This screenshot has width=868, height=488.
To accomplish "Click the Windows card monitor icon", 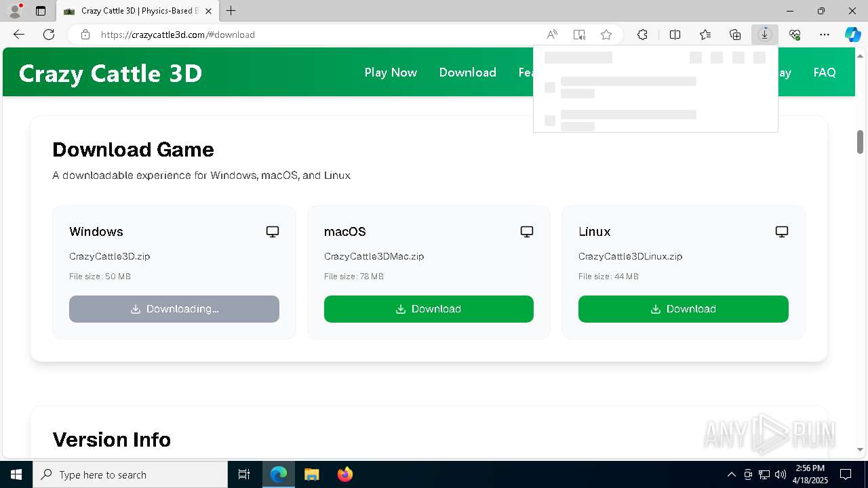I will tap(273, 232).
